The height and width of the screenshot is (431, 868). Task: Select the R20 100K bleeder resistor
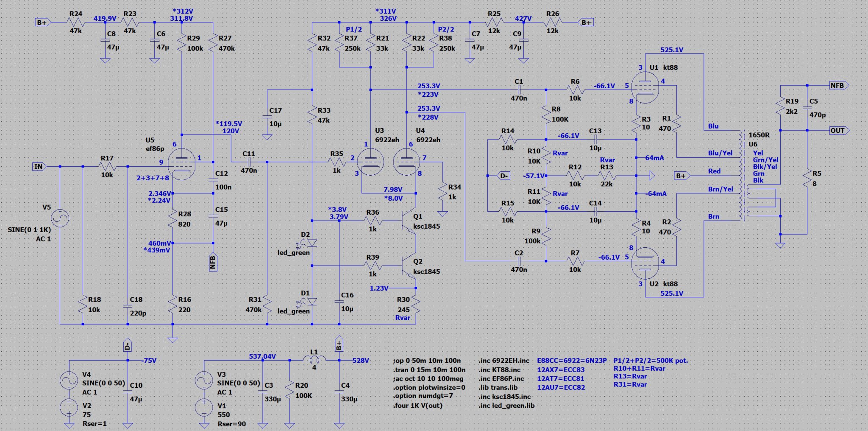(290, 390)
